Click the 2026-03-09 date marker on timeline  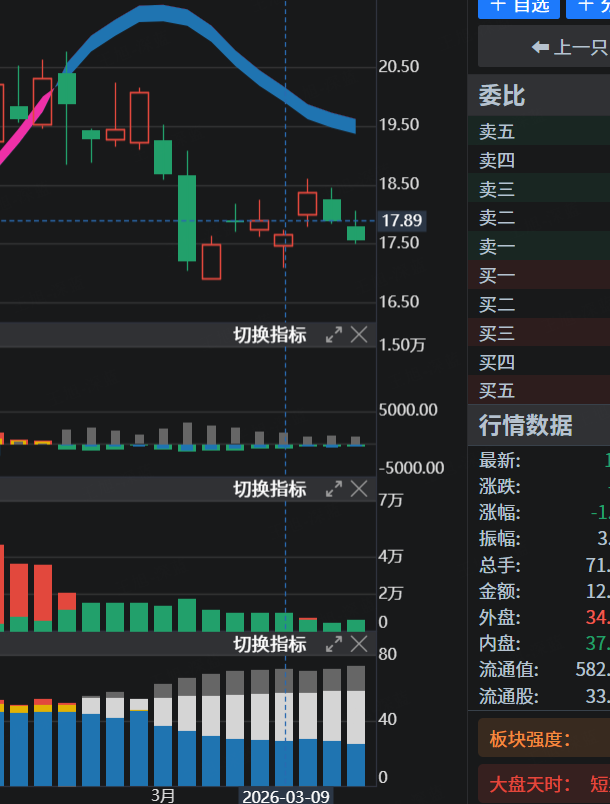tap(286, 795)
